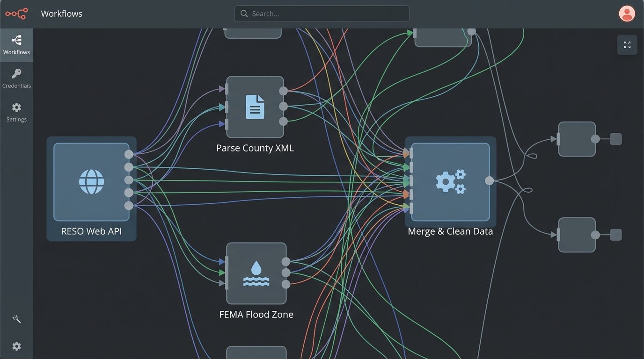
Task: Open the Merge & Clean Data gears node
Action: click(x=450, y=182)
